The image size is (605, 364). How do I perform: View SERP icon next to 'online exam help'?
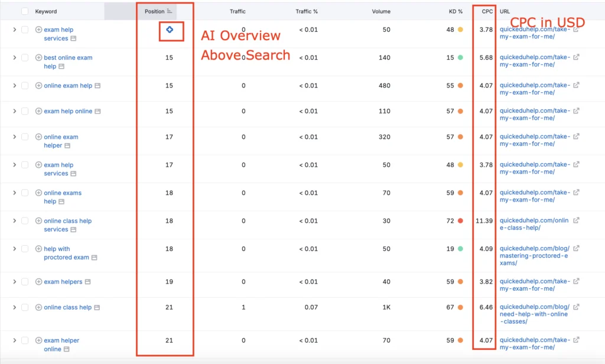point(97,86)
